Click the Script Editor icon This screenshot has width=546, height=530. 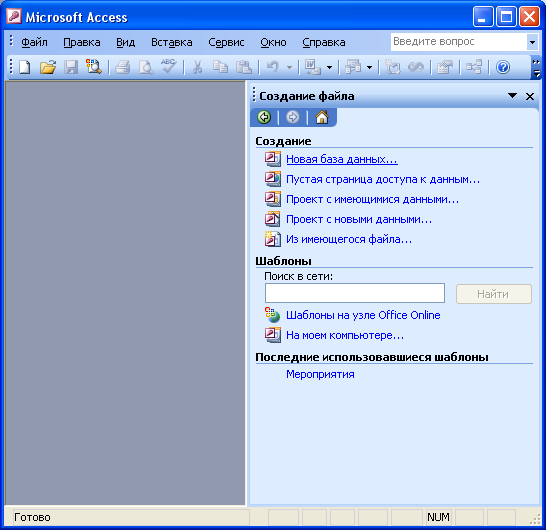tap(416, 67)
